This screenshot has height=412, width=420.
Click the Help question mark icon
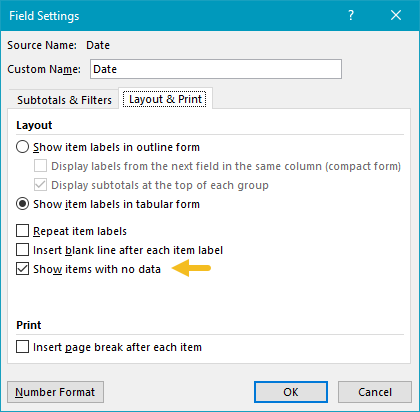tap(351, 15)
